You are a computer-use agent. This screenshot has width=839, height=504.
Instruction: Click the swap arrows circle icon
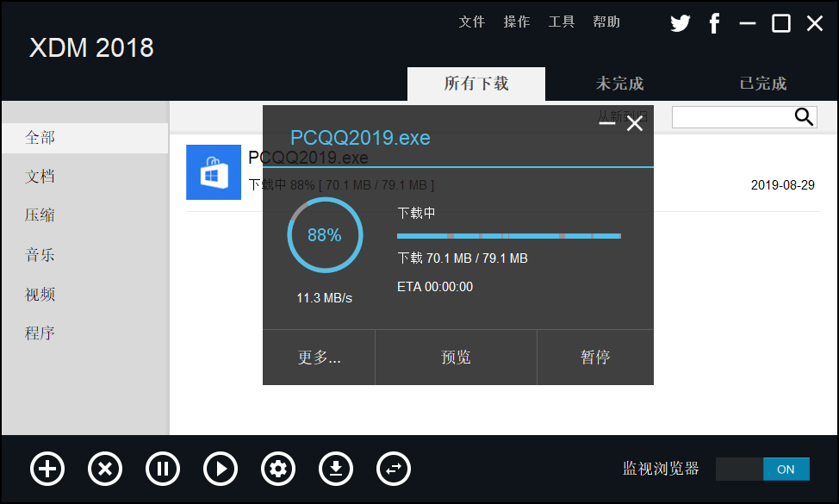394,470
